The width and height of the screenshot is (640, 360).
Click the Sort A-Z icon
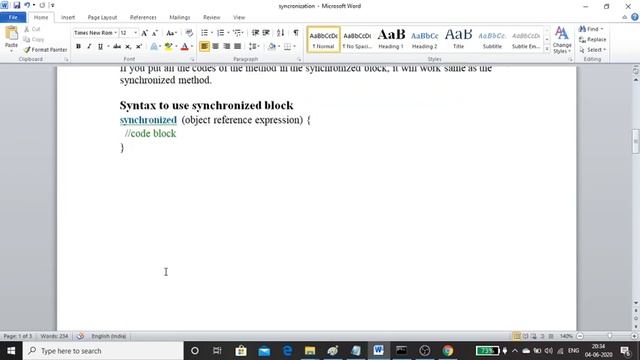click(x=280, y=33)
